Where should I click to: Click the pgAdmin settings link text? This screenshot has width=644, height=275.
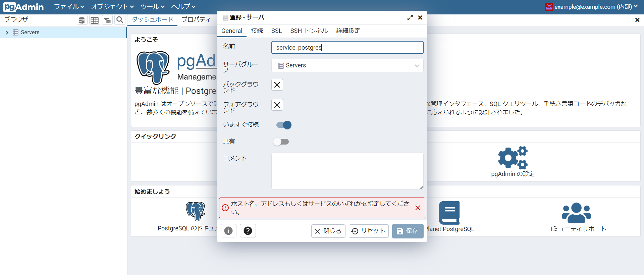(x=513, y=174)
